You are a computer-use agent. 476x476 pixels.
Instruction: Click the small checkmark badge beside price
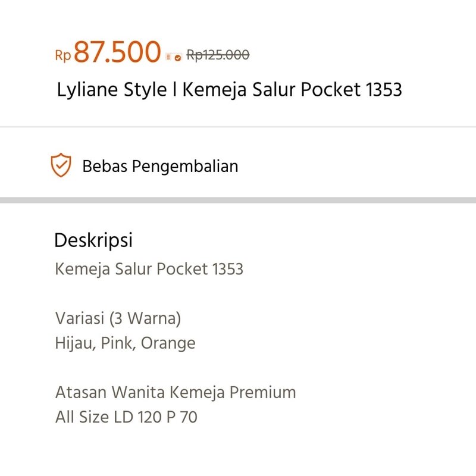point(178,57)
